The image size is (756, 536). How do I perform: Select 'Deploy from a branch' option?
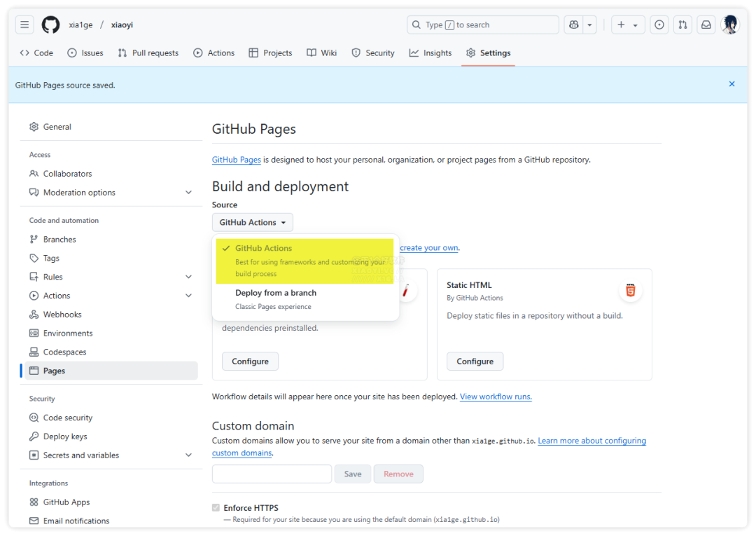click(276, 293)
